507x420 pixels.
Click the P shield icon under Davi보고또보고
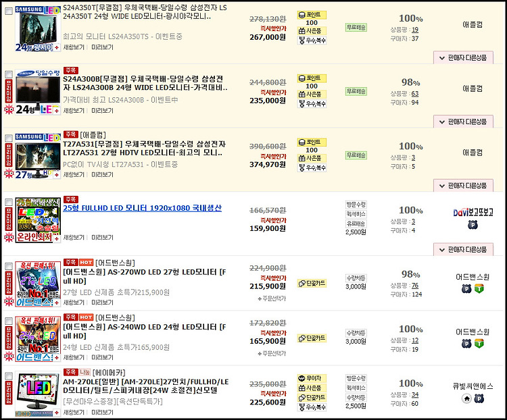473,225
